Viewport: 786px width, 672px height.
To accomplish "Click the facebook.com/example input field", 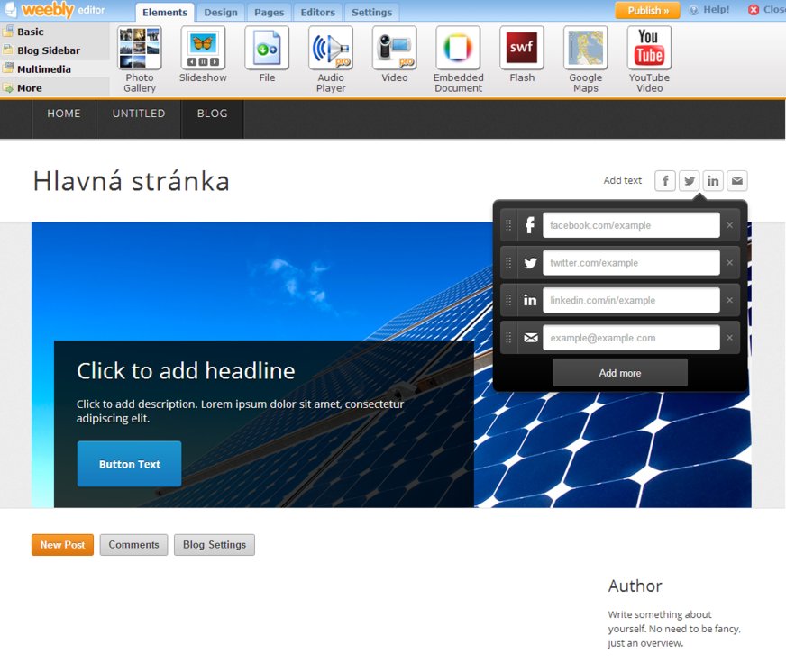I will tap(631, 225).
